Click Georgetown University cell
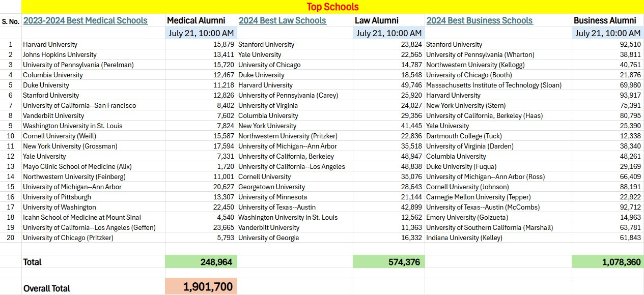 tap(295, 187)
